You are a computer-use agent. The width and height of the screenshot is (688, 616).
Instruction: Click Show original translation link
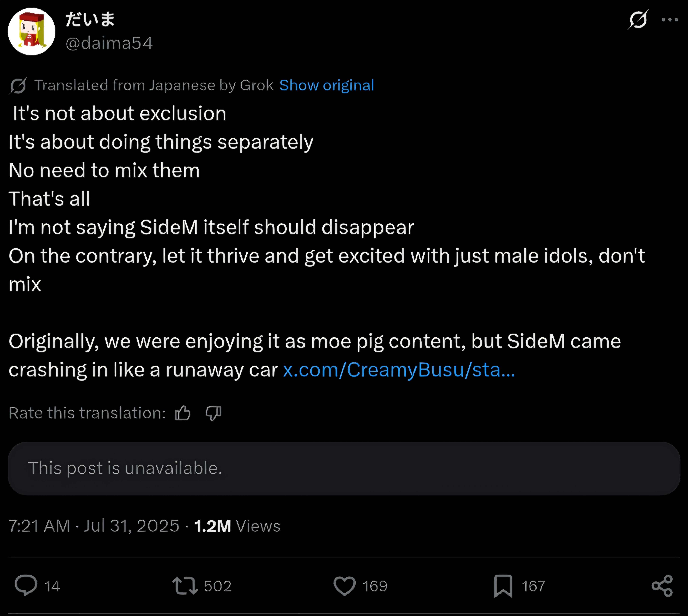327,85
